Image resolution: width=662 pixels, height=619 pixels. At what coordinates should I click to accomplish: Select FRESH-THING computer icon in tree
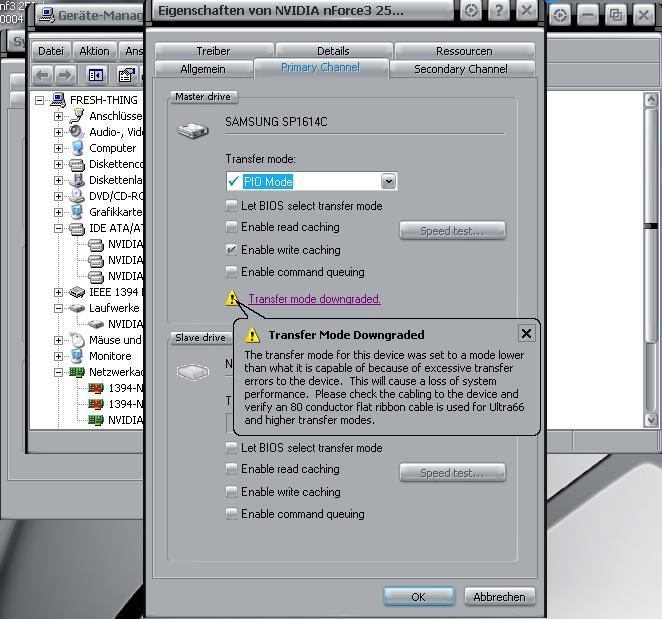[x=58, y=100]
